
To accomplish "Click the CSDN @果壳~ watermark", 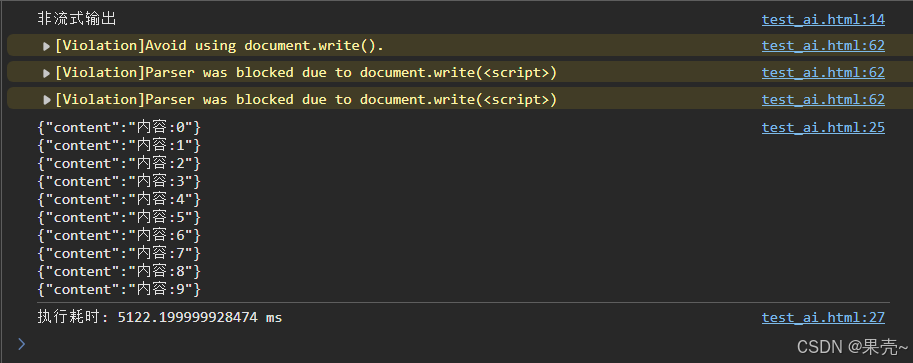I will (852, 347).
